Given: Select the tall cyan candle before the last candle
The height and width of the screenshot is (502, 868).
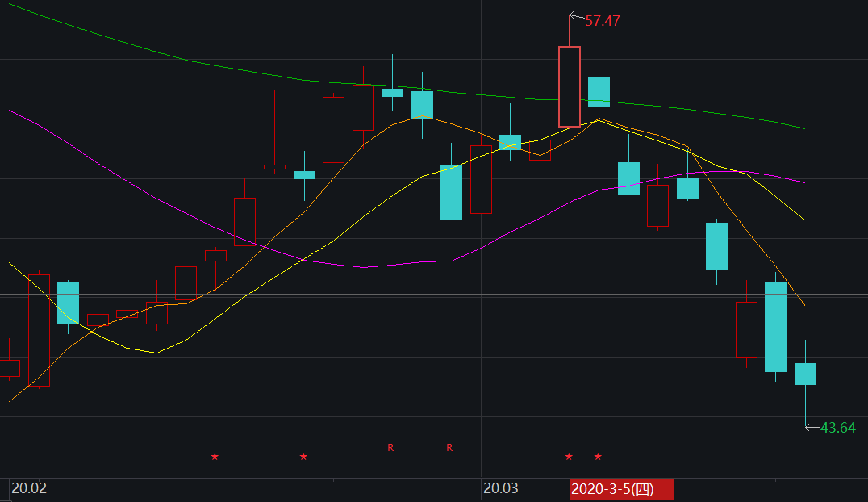Looking at the screenshot, I should tap(775, 327).
